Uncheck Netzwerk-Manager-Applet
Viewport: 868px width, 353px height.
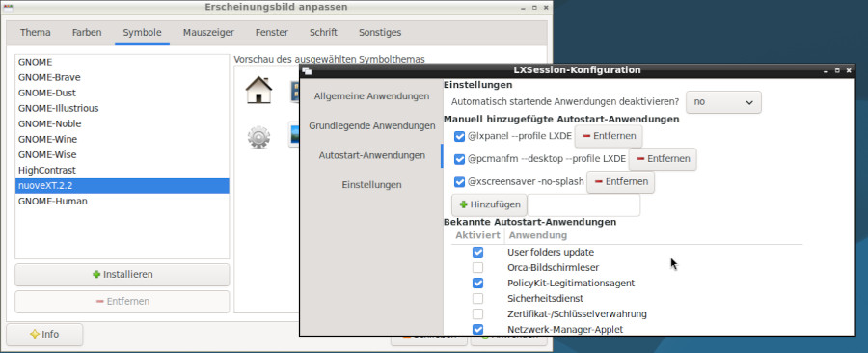click(x=477, y=329)
